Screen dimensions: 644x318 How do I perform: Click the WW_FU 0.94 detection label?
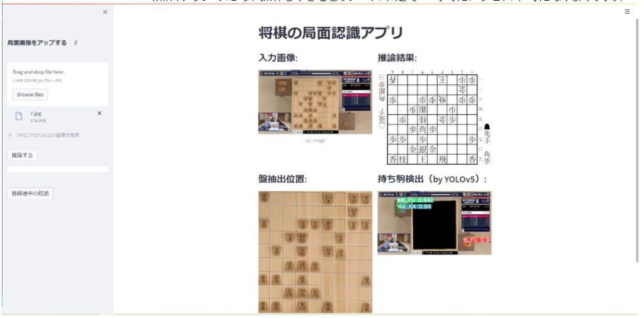(415, 200)
